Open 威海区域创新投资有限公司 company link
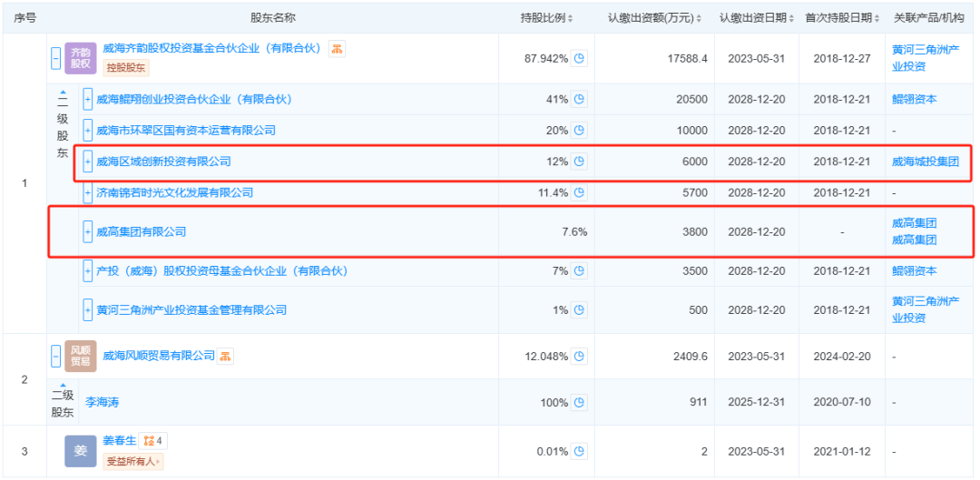Screen dimensions: 980x480 click(163, 162)
